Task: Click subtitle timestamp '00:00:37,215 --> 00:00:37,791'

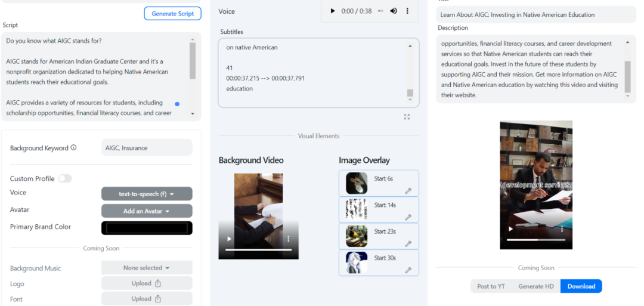Action: point(265,78)
